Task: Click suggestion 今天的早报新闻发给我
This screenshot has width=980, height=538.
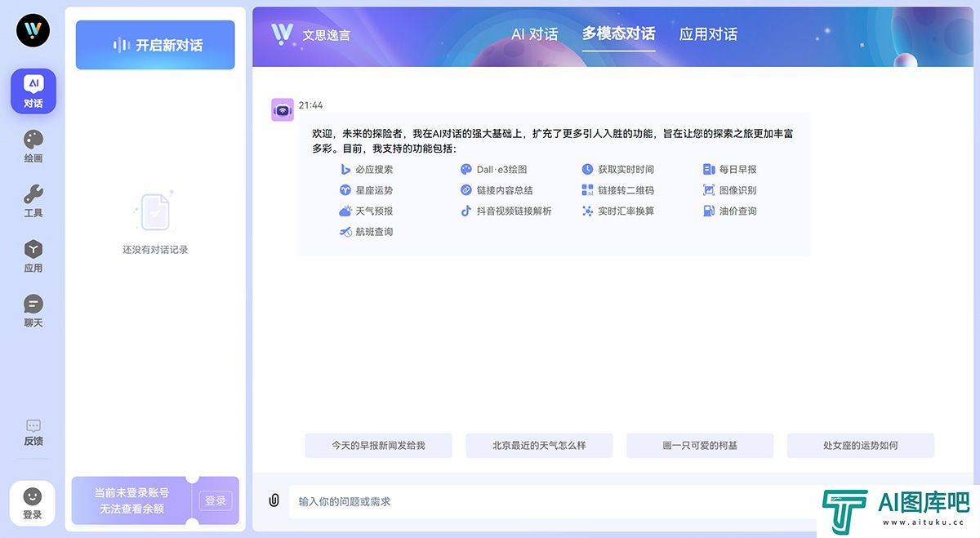Action: pyautogui.click(x=378, y=446)
